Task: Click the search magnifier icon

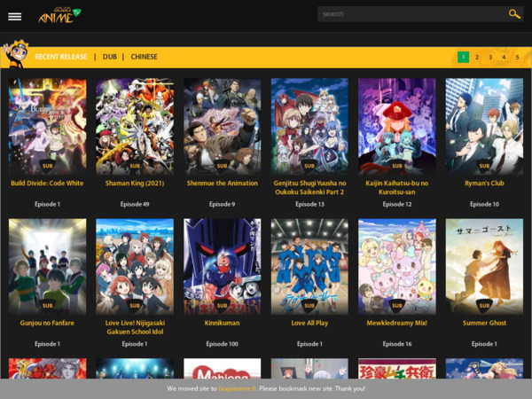Action: coord(514,14)
